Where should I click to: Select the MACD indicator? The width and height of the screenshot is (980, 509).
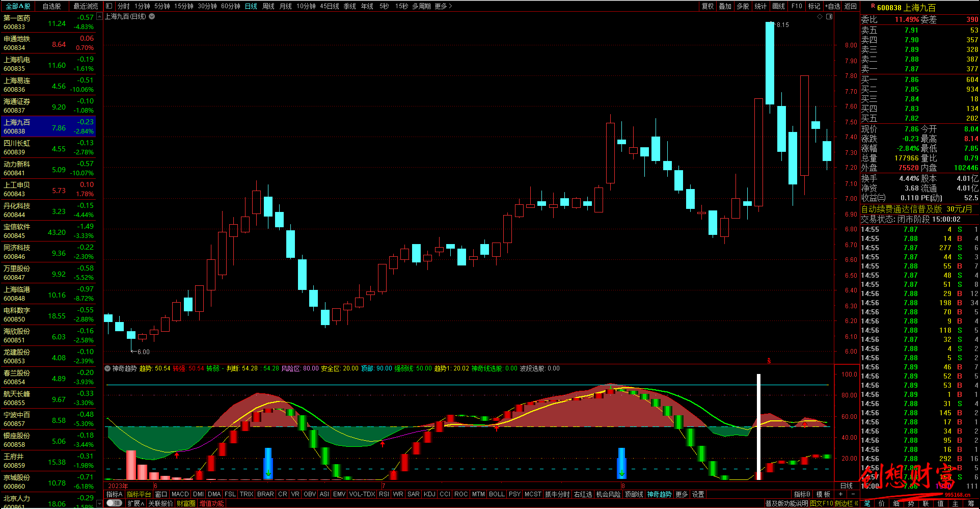(x=180, y=494)
